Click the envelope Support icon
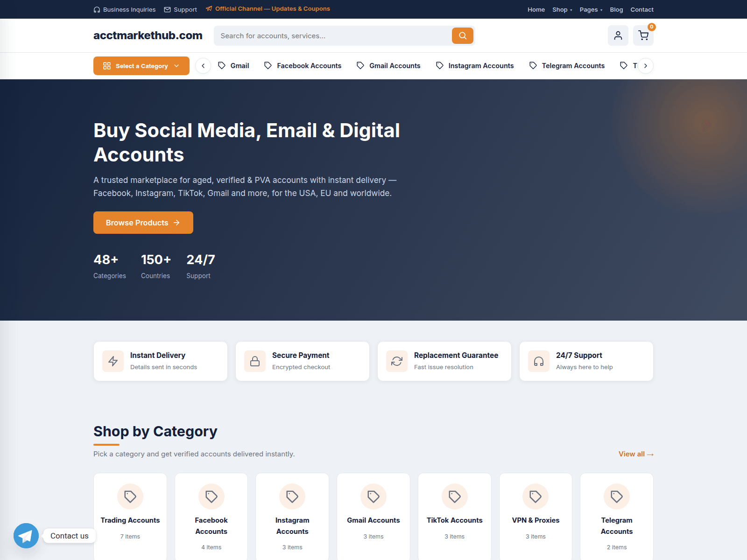The width and height of the screenshot is (747, 560). (x=167, y=10)
